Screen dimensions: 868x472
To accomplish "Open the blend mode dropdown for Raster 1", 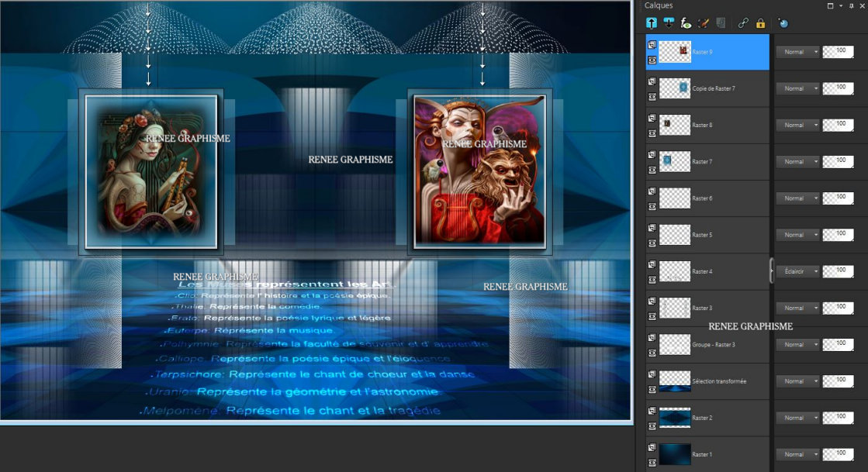I will click(797, 454).
